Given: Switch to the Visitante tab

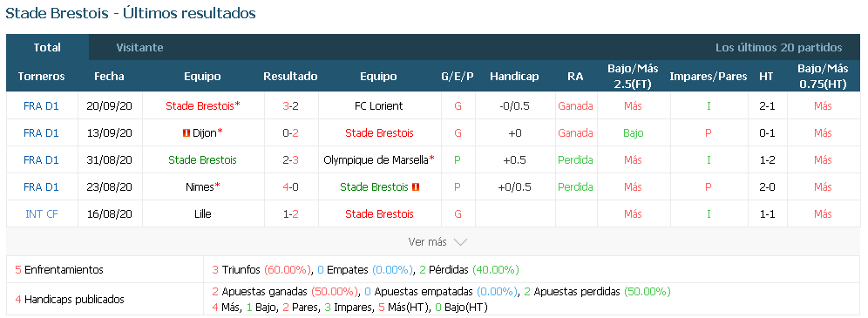Looking at the screenshot, I should (139, 48).
